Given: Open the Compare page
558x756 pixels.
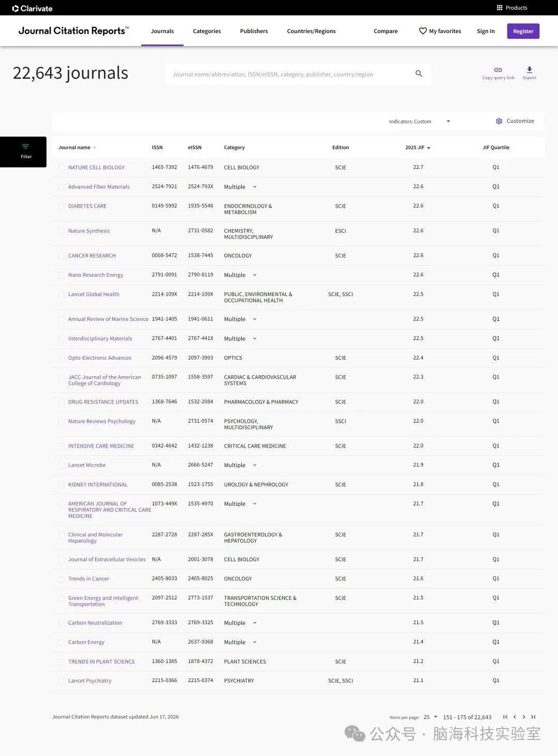Looking at the screenshot, I should click(x=385, y=31).
